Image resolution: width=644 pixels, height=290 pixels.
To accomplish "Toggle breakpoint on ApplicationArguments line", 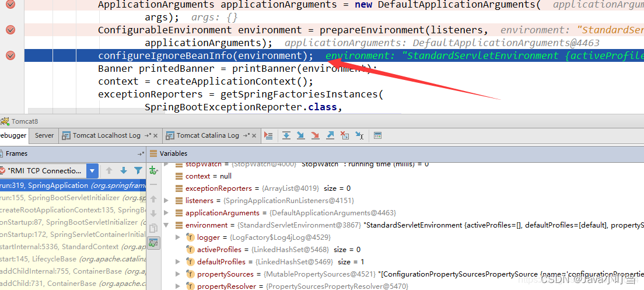I will click(x=10, y=5).
